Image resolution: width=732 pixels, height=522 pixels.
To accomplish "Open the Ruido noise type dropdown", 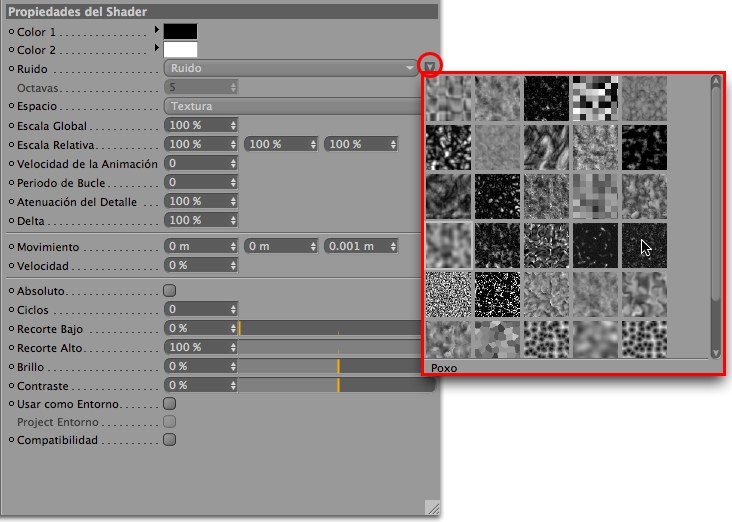I will point(290,68).
